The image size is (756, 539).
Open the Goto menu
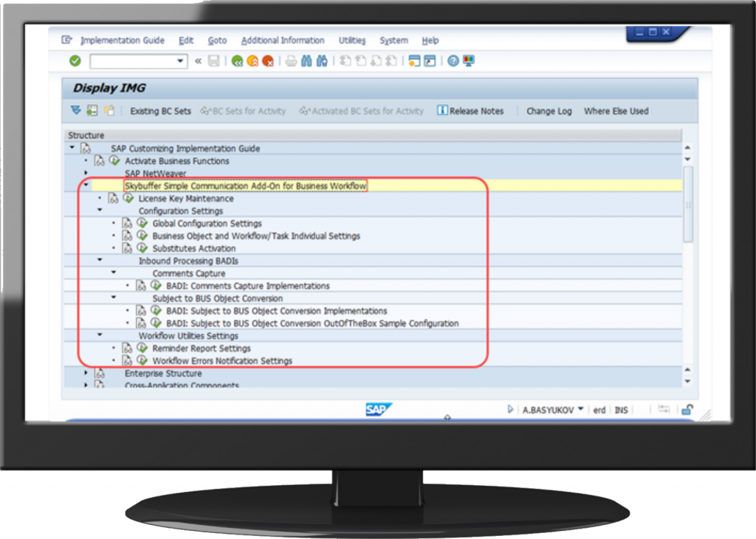(217, 41)
